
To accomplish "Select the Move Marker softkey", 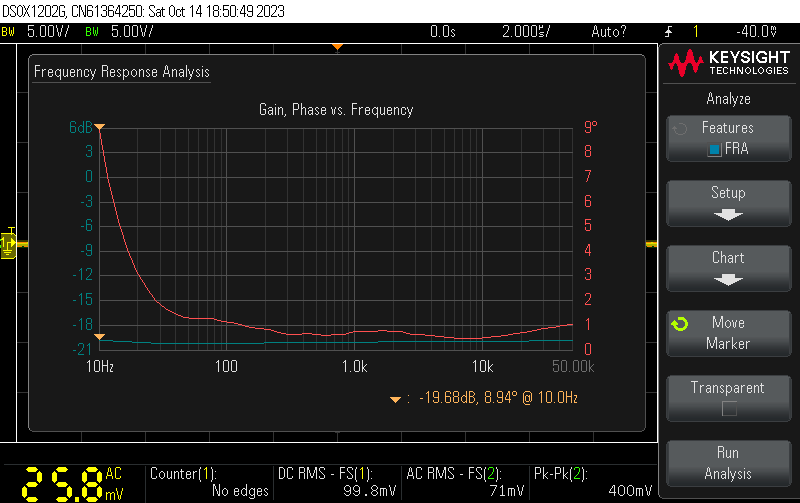I will tap(729, 333).
